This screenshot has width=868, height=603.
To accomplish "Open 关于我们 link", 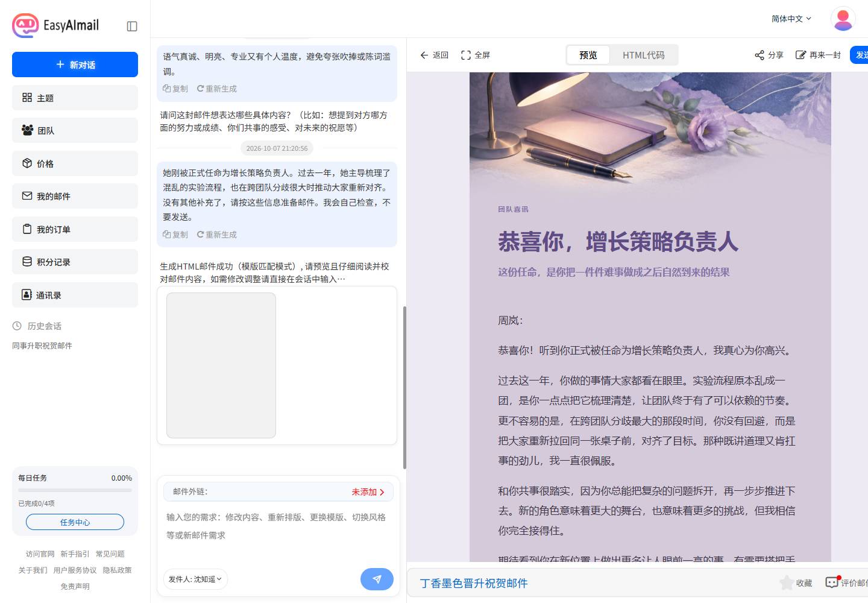I will point(33,570).
